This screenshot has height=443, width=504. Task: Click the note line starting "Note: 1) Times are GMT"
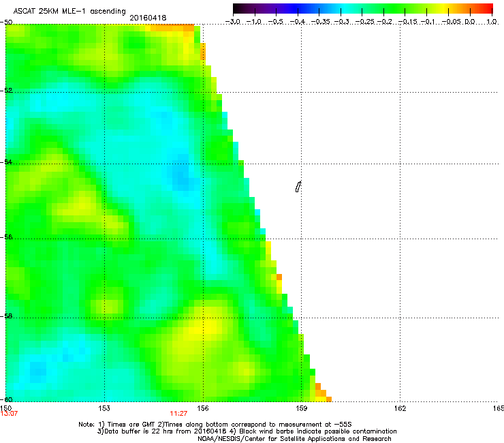[215, 425]
